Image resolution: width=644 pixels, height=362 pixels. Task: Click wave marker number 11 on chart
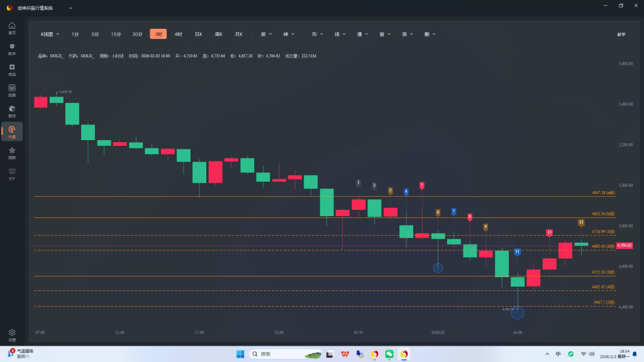pyautogui.click(x=517, y=251)
